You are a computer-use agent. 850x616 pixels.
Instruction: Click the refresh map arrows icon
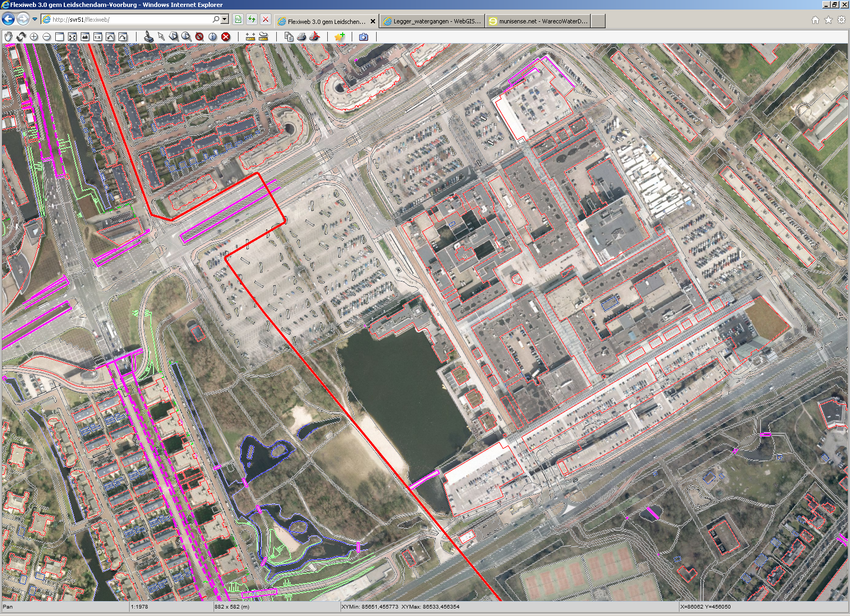pos(21,37)
